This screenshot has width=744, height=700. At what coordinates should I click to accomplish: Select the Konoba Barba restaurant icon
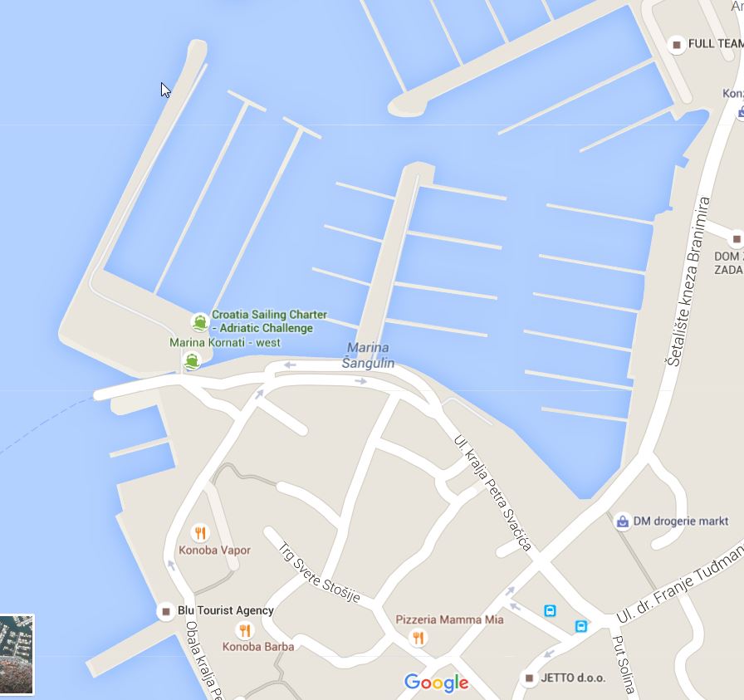pos(245,630)
